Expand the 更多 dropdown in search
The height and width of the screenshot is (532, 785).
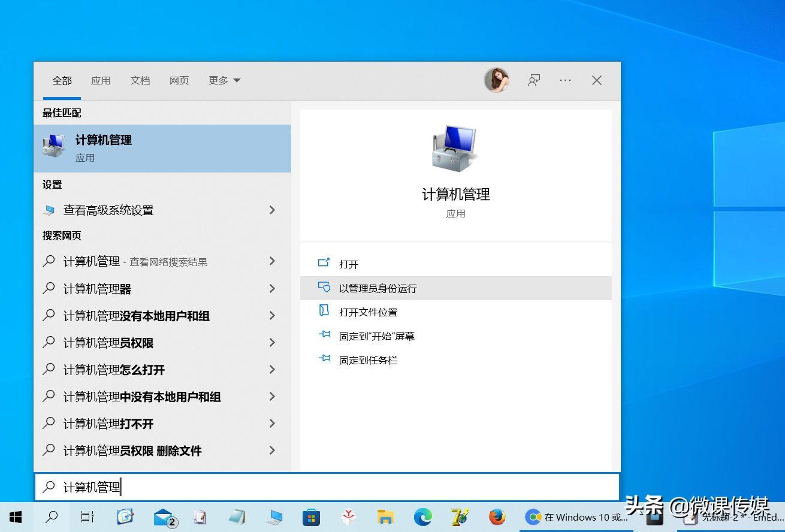[x=224, y=80]
